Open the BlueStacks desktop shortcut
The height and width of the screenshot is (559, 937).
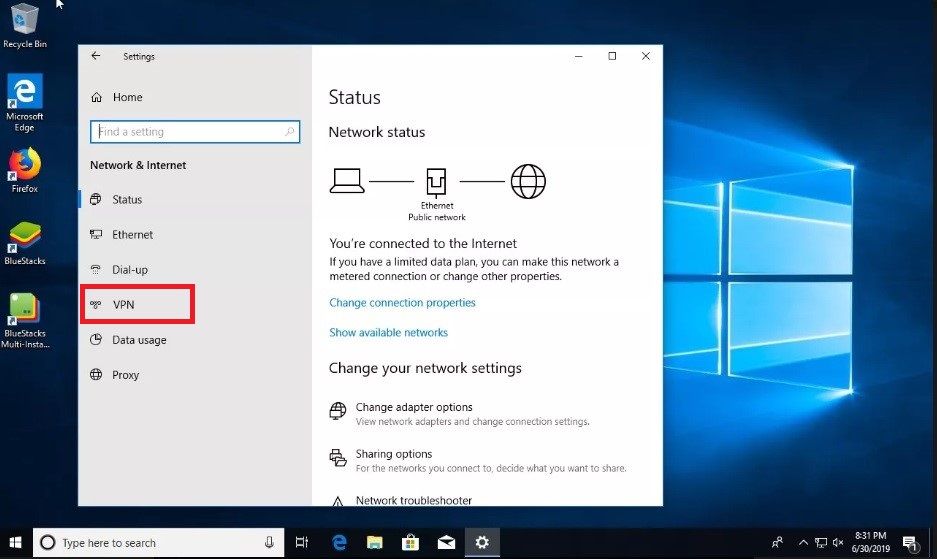pyautogui.click(x=25, y=240)
